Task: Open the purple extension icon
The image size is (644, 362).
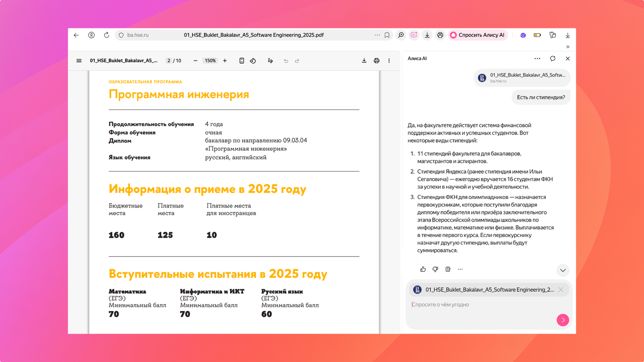Action: (523, 35)
